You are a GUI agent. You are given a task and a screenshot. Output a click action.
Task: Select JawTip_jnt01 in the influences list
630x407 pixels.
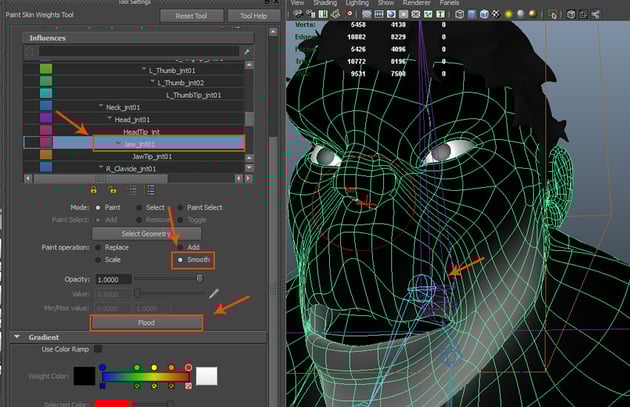pyautogui.click(x=152, y=156)
